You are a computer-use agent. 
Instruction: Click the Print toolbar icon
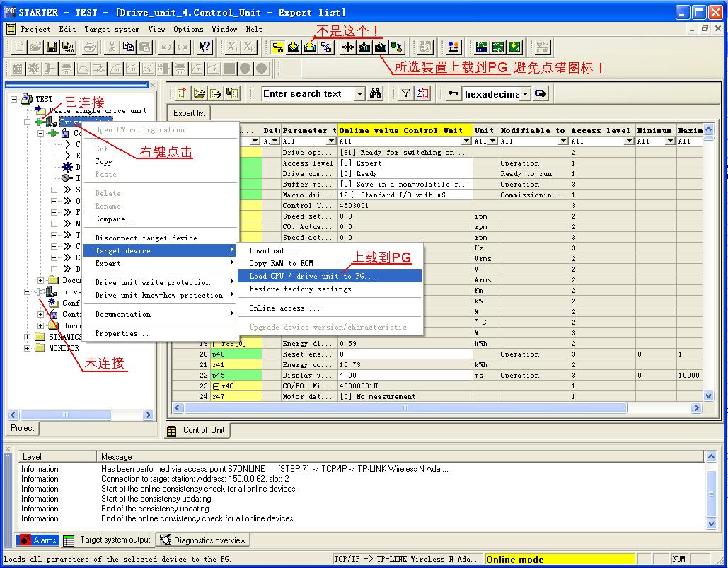coord(90,47)
